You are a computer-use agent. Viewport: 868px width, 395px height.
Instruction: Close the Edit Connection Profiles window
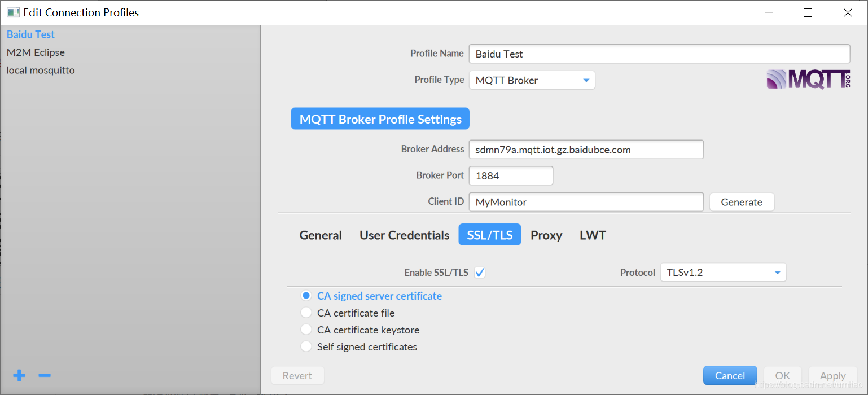click(x=848, y=12)
